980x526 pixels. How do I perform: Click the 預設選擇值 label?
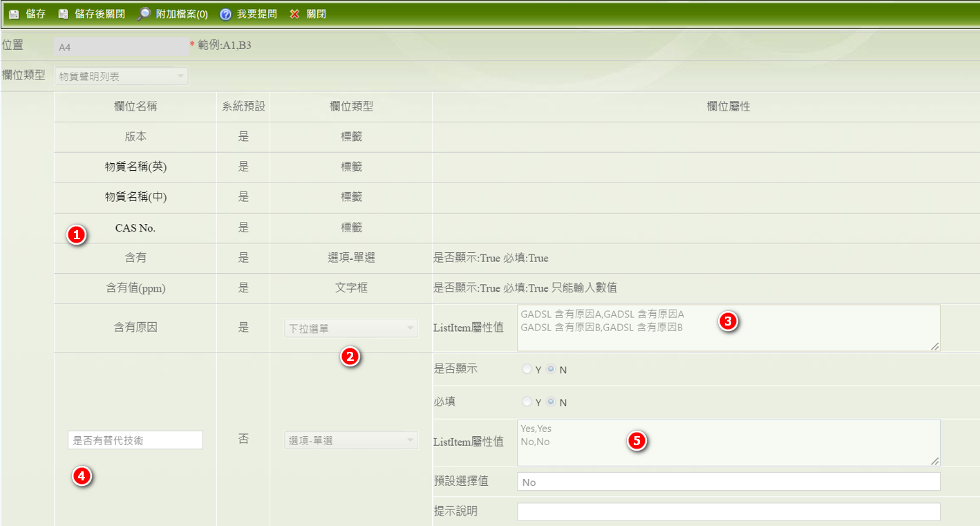pos(461,481)
